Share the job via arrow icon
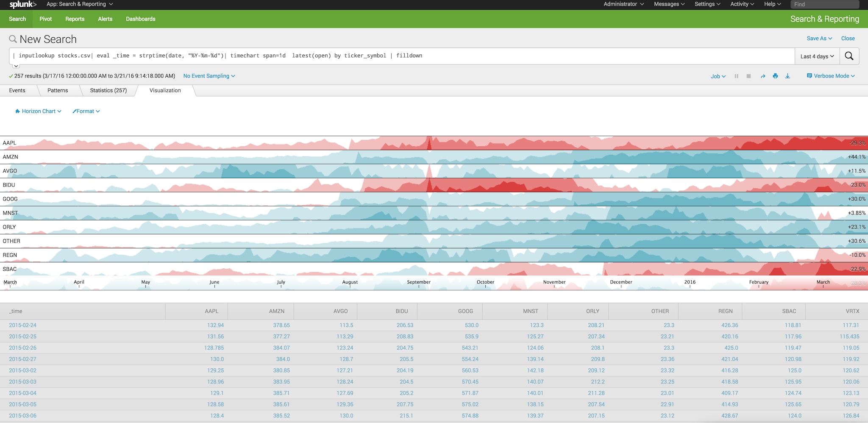Image resolution: width=868 pixels, height=423 pixels. point(763,76)
